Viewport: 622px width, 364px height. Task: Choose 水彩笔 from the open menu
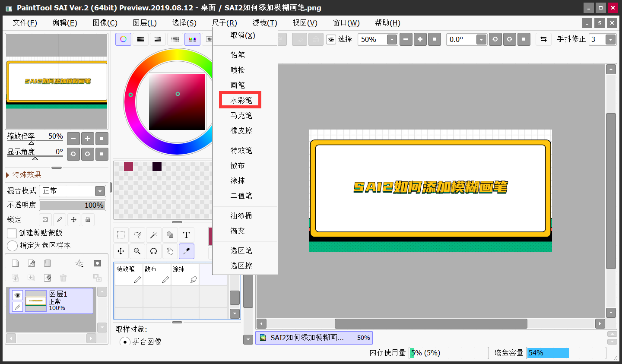pyautogui.click(x=241, y=100)
